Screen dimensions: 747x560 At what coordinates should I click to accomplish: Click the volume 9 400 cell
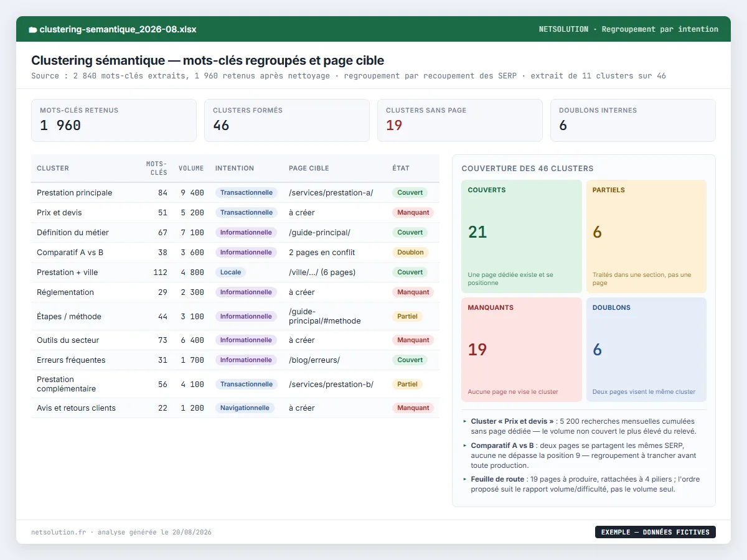192,193
